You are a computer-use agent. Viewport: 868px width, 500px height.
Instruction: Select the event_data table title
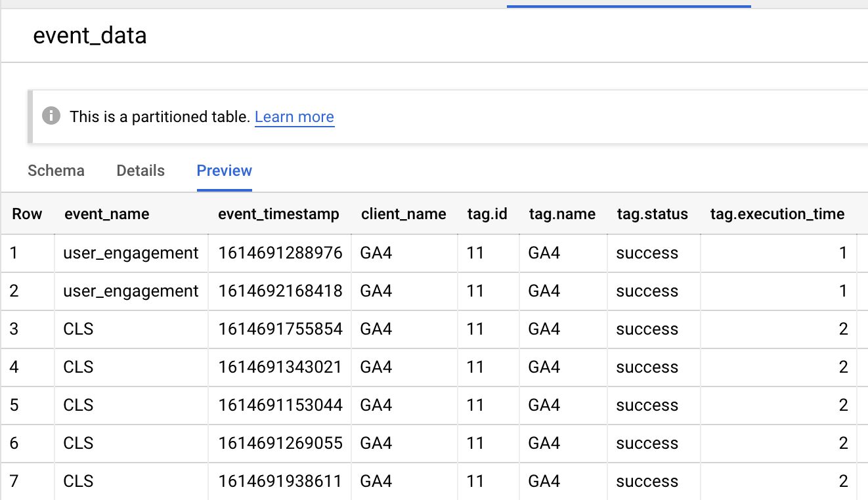[90, 35]
